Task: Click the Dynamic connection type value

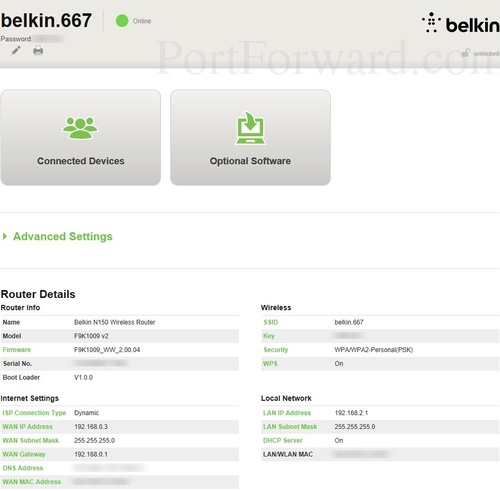Action: (87, 413)
